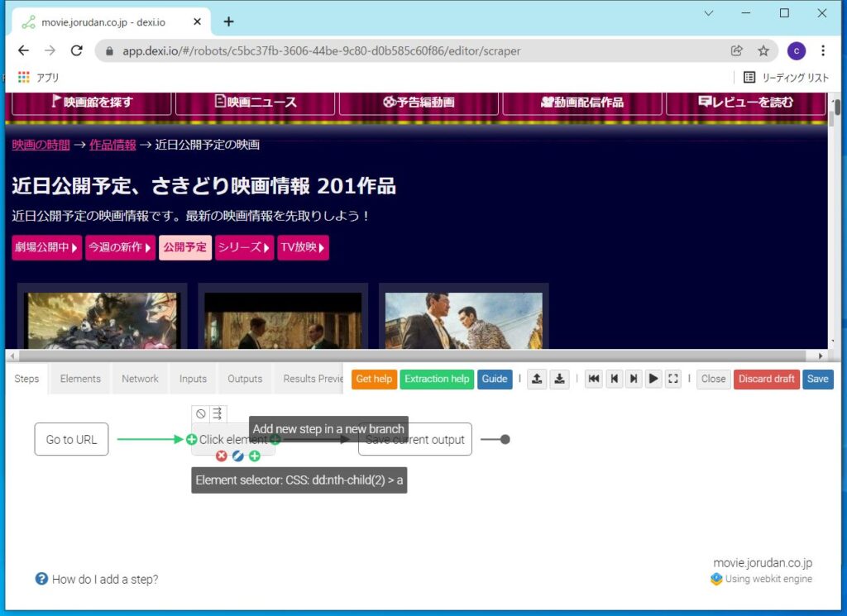Go to previous step
The height and width of the screenshot is (616, 847).
point(615,379)
